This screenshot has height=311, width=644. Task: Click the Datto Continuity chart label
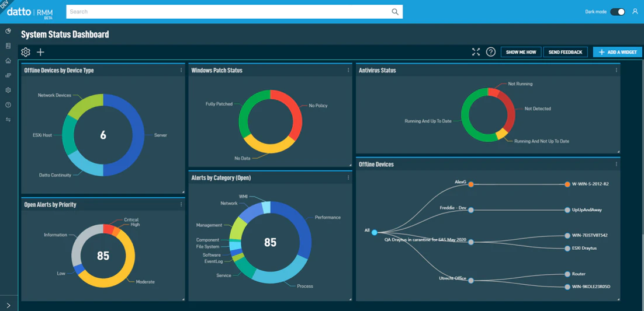click(55, 175)
